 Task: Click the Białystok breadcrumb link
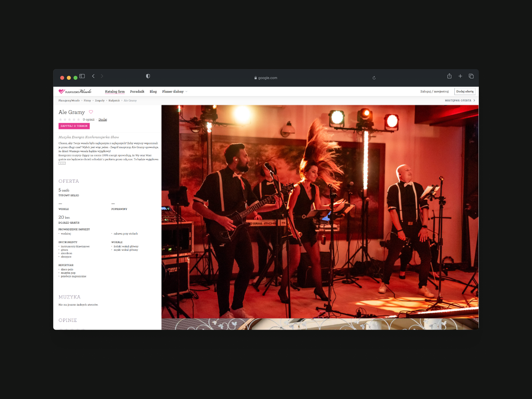114,101
